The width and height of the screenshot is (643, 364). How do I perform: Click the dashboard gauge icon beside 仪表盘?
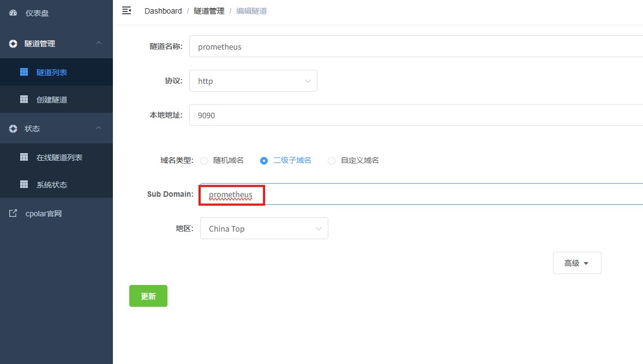[x=13, y=13]
